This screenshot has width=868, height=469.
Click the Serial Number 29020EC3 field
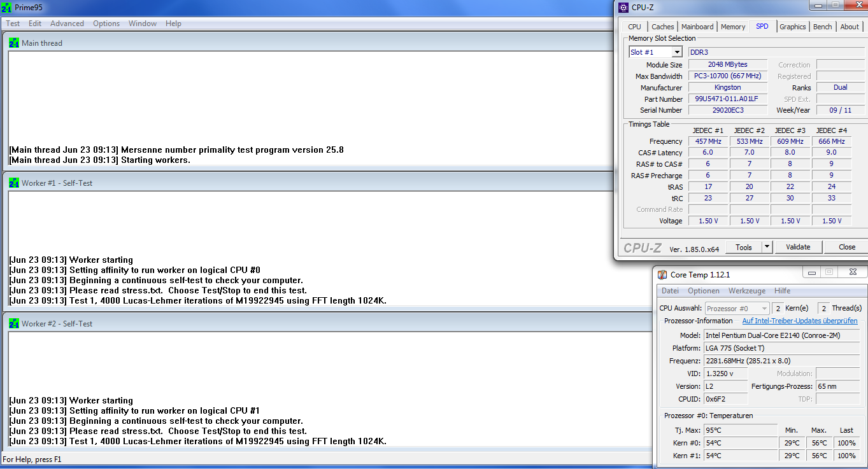tap(727, 110)
